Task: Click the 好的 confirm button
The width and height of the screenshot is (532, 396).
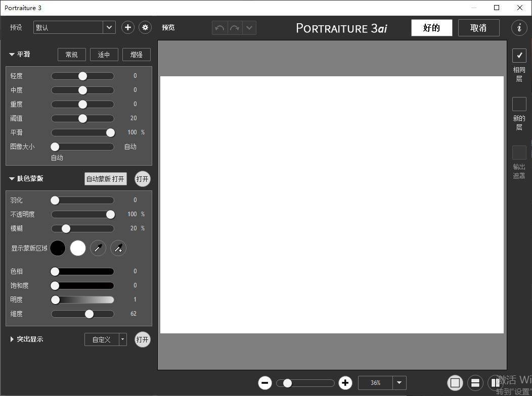Action: [x=431, y=28]
